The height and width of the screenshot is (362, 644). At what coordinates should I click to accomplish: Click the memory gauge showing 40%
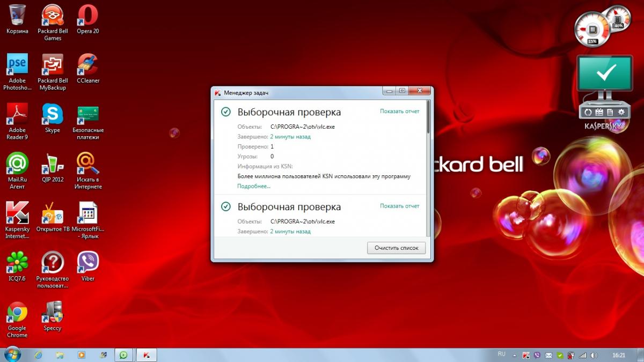(619, 19)
